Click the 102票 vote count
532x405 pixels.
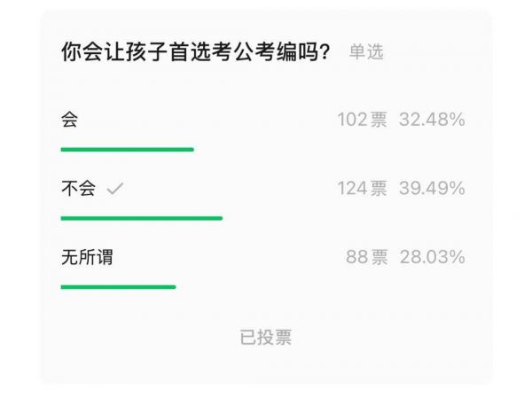[362, 120]
